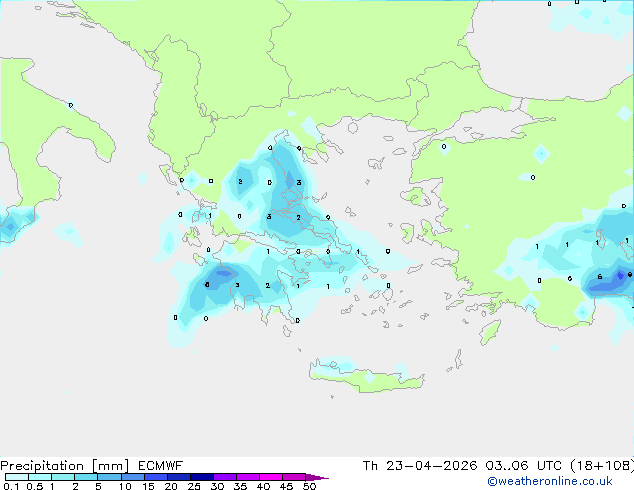Click legend value label '0.5'
634x490 pixels.
(x=35, y=486)
